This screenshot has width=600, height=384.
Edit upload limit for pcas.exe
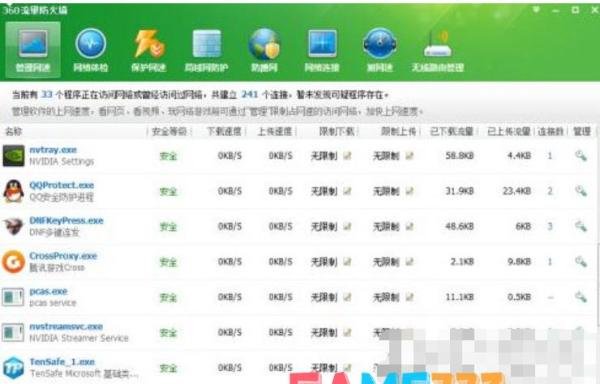pos(410,297)
